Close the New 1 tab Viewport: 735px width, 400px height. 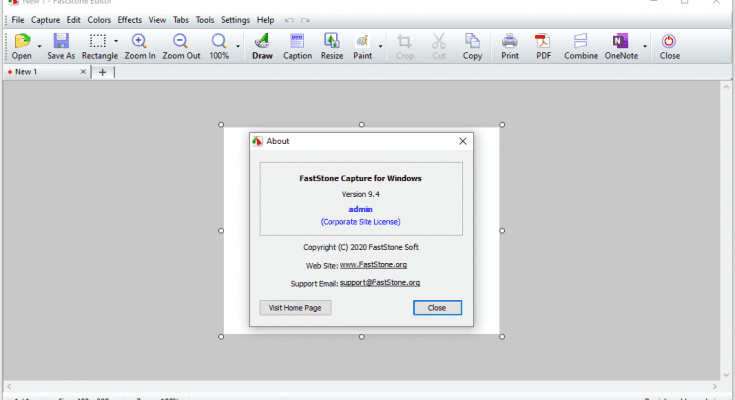83,72
